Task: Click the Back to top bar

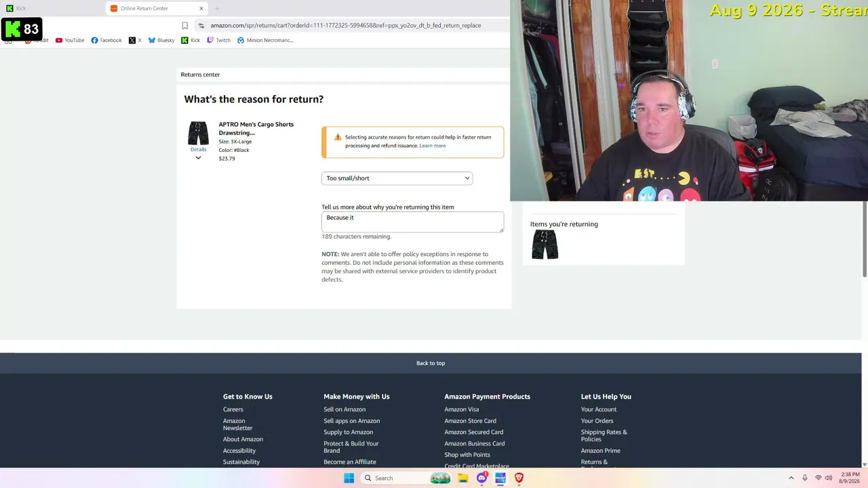Action: (431, 363)
